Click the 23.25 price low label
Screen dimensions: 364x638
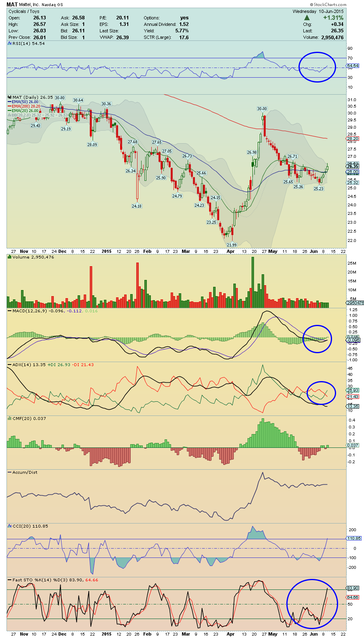coord(211,222)
